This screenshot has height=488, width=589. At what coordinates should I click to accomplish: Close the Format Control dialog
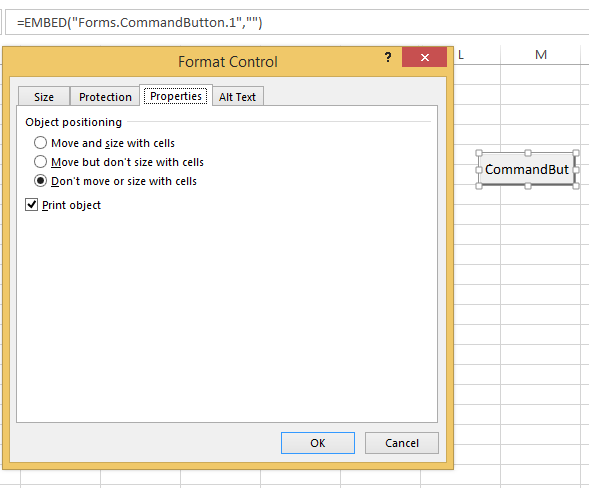click(424, 57)
